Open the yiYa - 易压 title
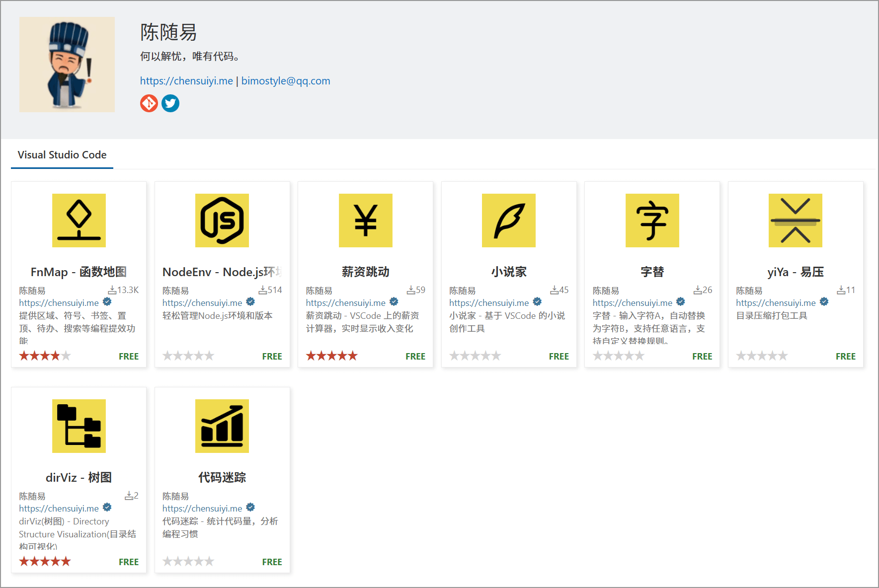 [796, 272]
